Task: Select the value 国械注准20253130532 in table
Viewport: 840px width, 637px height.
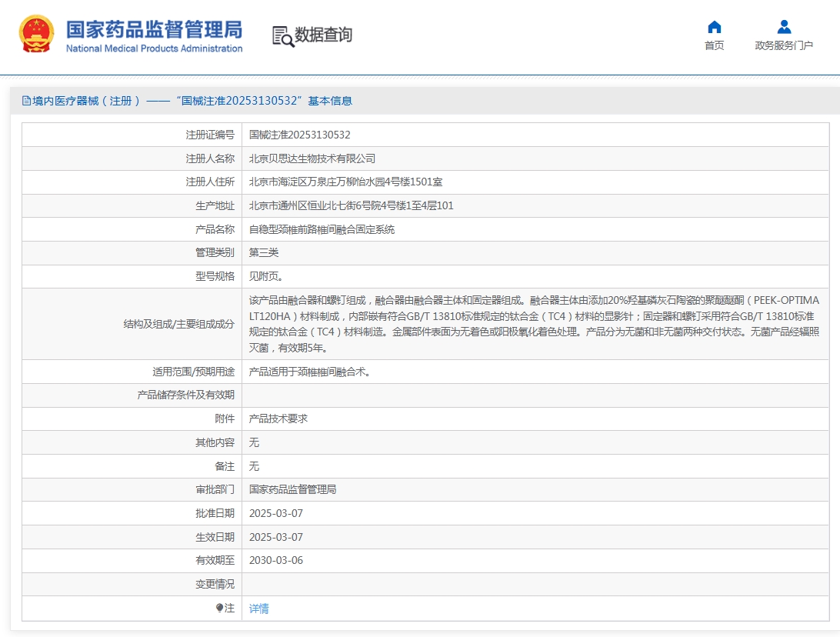Action: (x=299, y=135)
